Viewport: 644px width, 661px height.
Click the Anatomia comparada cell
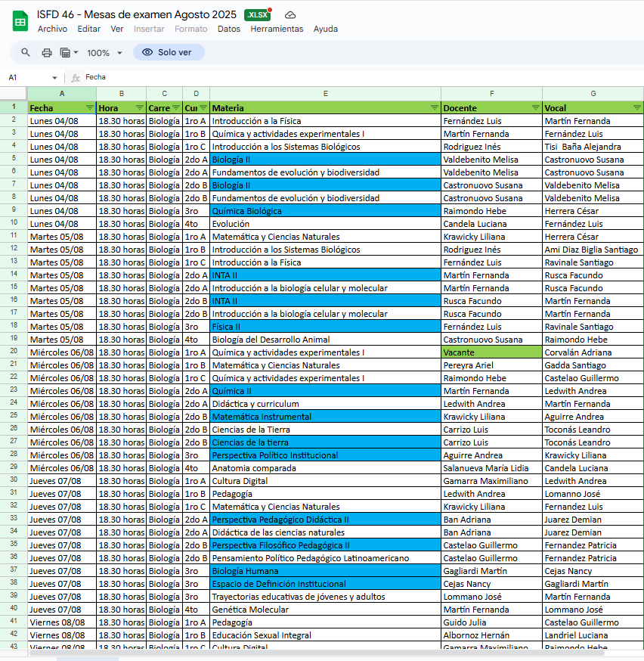click(x=326, y=468)
